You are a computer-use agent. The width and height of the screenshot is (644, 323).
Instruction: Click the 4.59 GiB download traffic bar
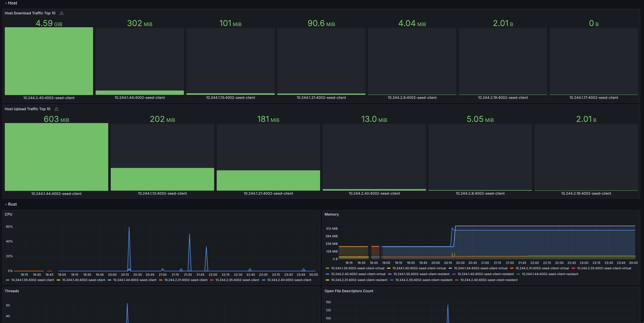tap(49, 61)
